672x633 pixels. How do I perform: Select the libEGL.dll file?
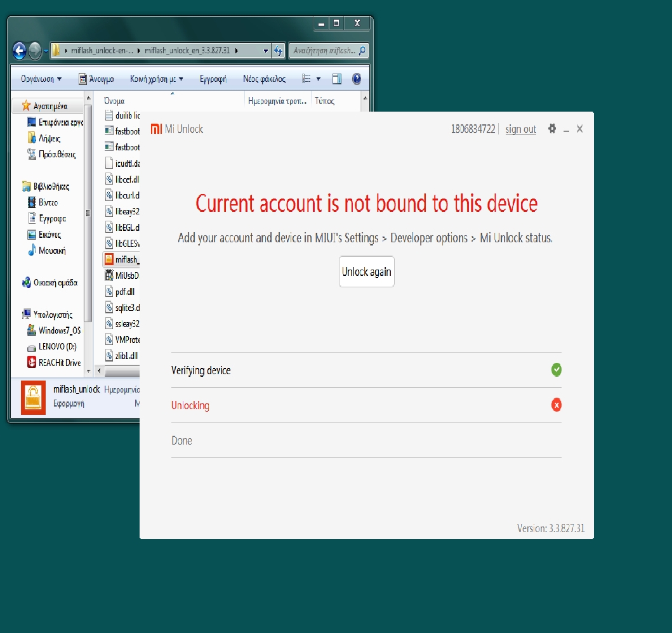click(x=122, y=228)
